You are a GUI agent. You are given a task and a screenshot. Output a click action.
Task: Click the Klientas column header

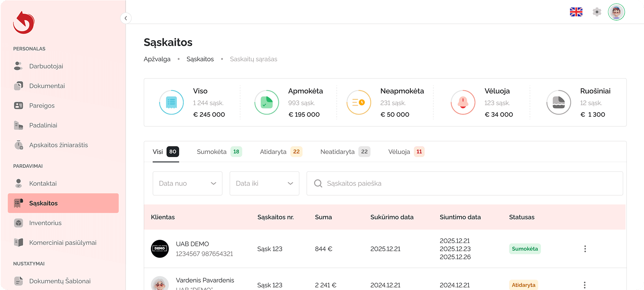tap(163, 217)
